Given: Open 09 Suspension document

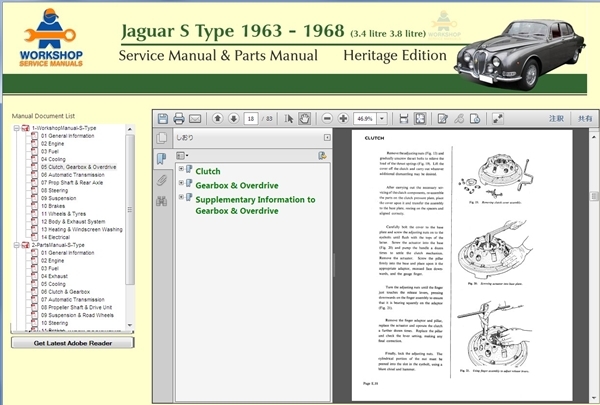Looking at the screenshot, I should tap(59, 198).
